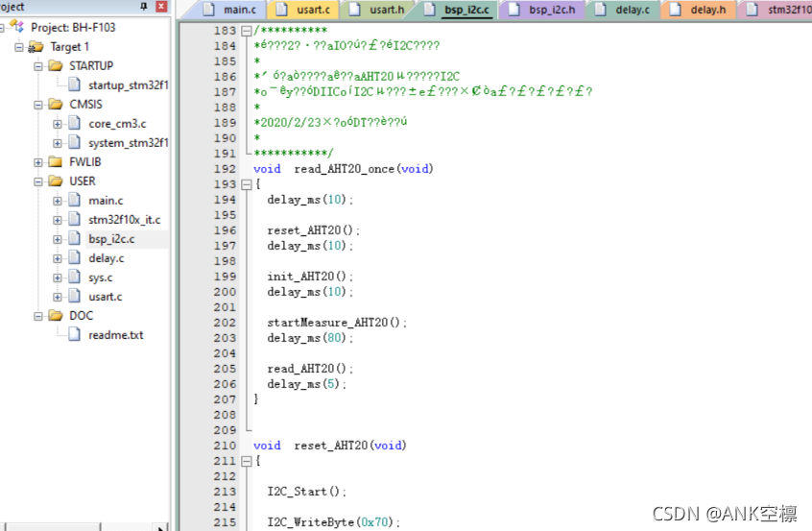Click the Target 1 folder icon
This screenshot has width=812, height=531.
(x=36, y=47)
